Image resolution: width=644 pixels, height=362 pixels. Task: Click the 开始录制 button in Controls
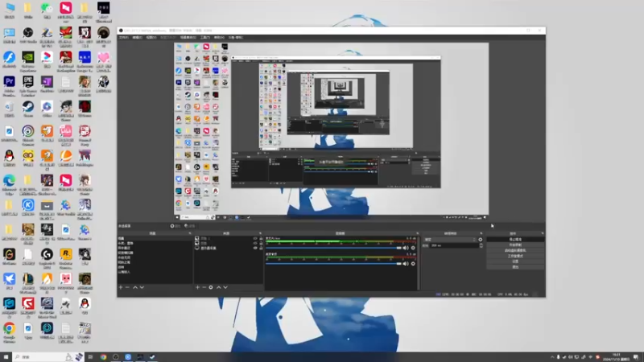515,245
